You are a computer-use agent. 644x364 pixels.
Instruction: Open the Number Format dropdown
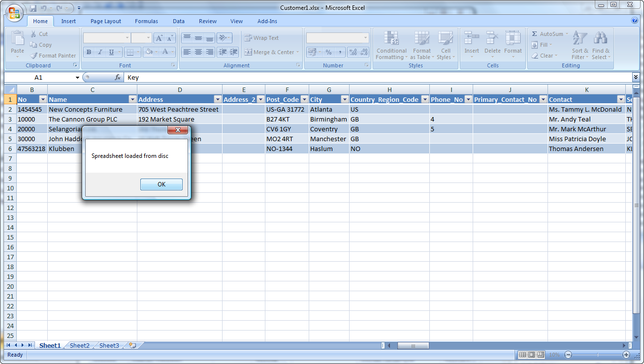click(366, 38)
